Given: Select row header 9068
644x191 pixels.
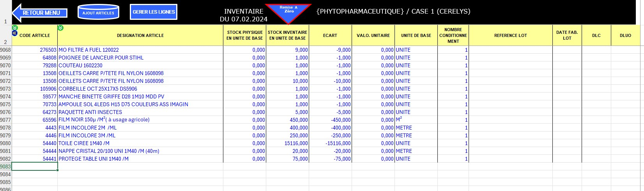Looking at the screenshot, I should (x=5, y=50).
